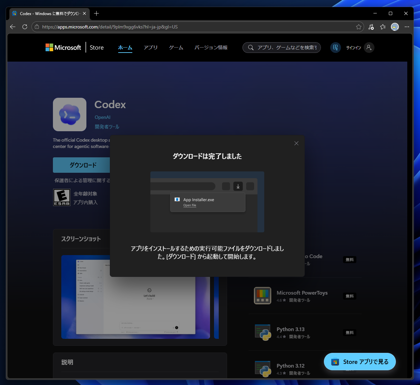Go to ゲーム tab
The height and width of the screenshot is (385, 420).
coord(176,48)
